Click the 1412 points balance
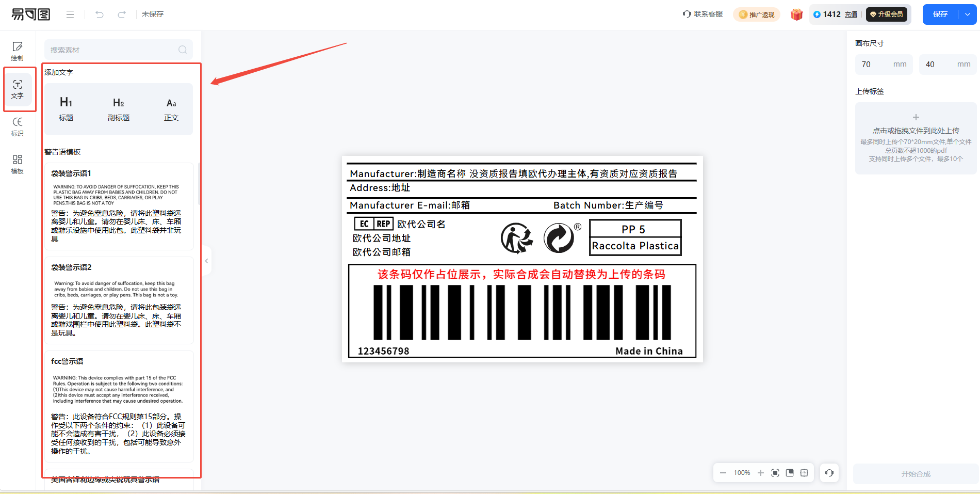Viewport: 980px width, 494px height. (x=831, y=14)
